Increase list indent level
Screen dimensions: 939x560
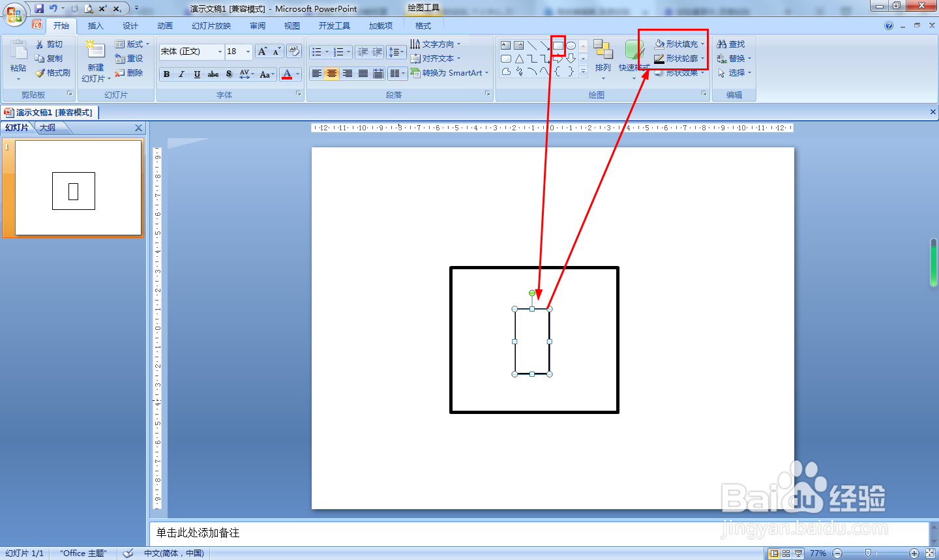tap(377, 52)
